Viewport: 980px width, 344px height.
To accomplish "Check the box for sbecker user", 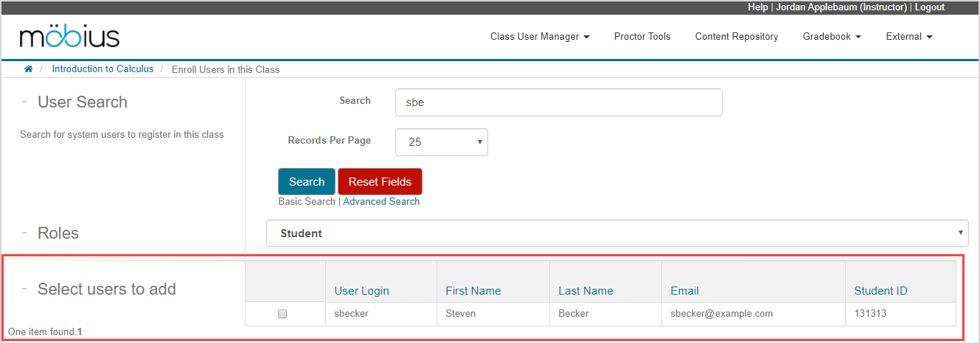I will [x=282, y=314].
